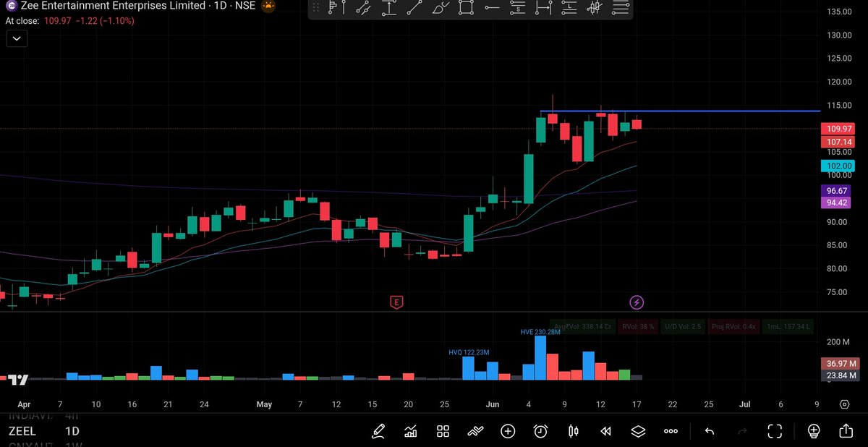Image resolution: width=868 pixels, height=447 pixels.
Task: Expand the legend dropdown chevron
Action: (16, 39)
